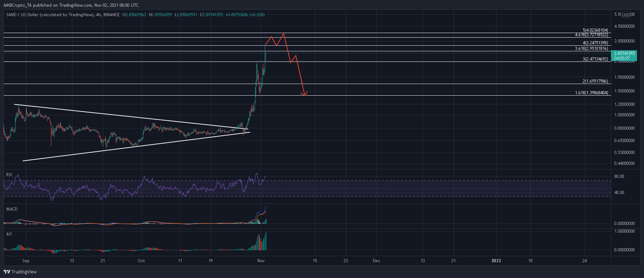The image size is (644, 278).
Task: Click the RSI indicator label
Action: coord(9,175)
